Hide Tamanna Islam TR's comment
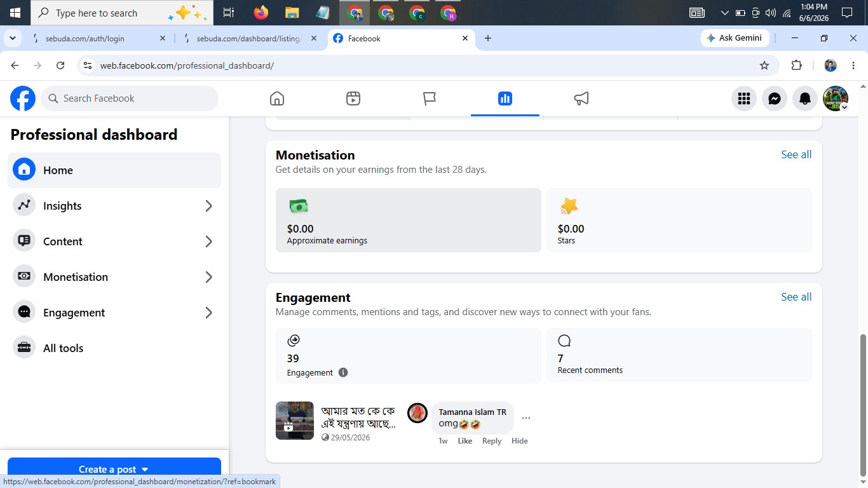 point(520,441)
